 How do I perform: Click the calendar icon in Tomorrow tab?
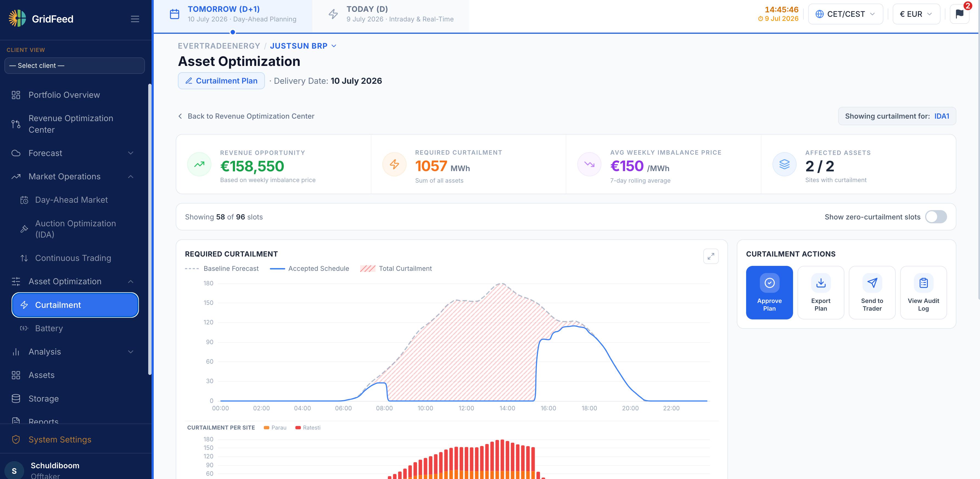coord(174,14)
